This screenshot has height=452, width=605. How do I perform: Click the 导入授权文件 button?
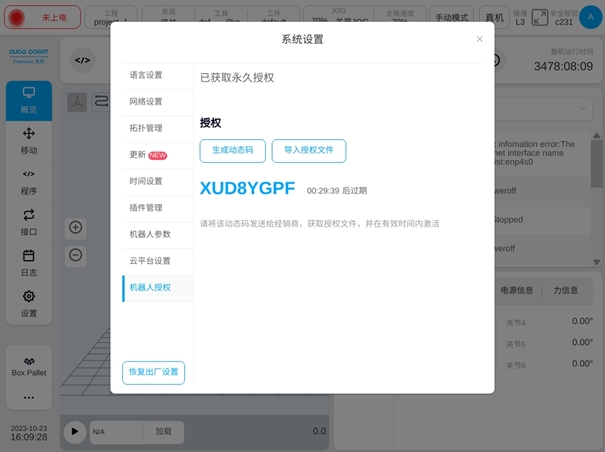309,151
